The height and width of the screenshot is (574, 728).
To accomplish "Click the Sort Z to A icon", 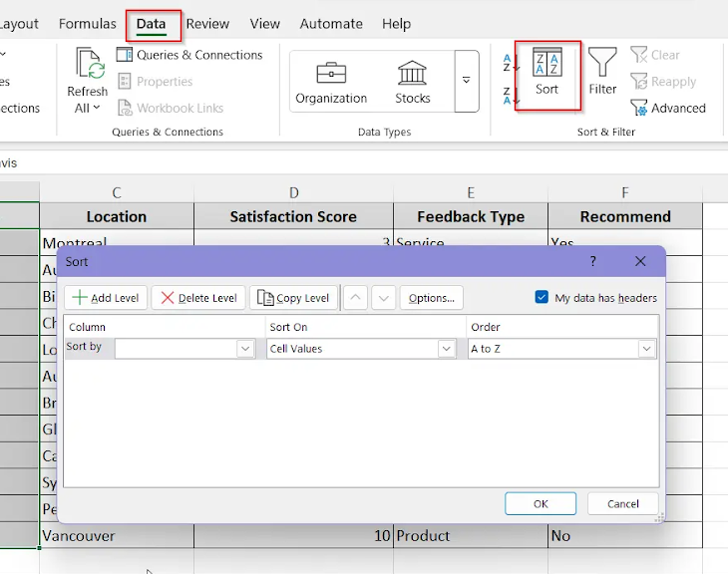I will pos(511,95).
